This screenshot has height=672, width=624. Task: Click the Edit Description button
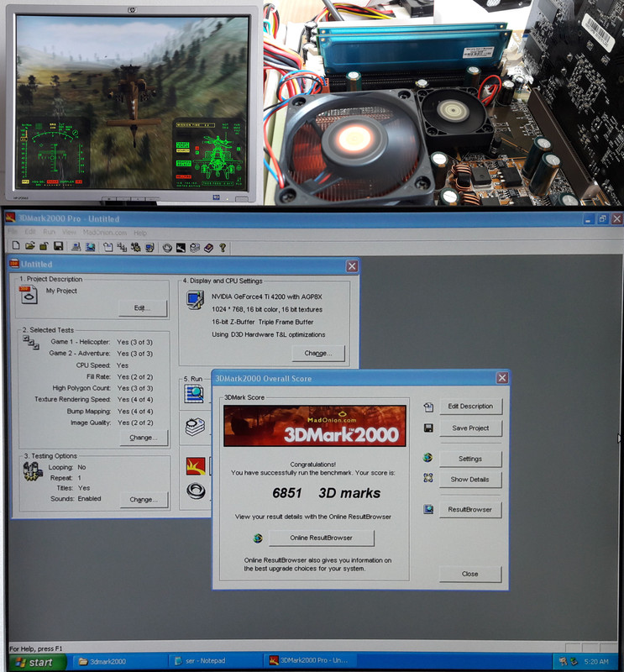coord(470,407)
